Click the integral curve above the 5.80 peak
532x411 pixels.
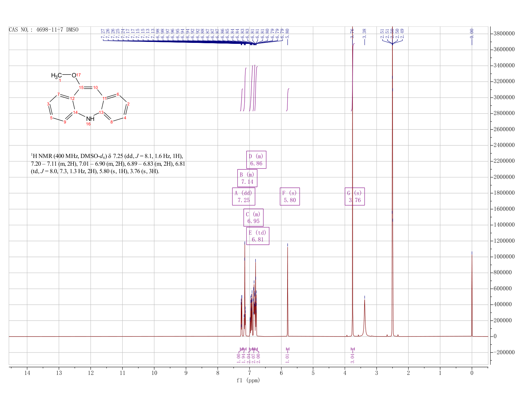288,99
